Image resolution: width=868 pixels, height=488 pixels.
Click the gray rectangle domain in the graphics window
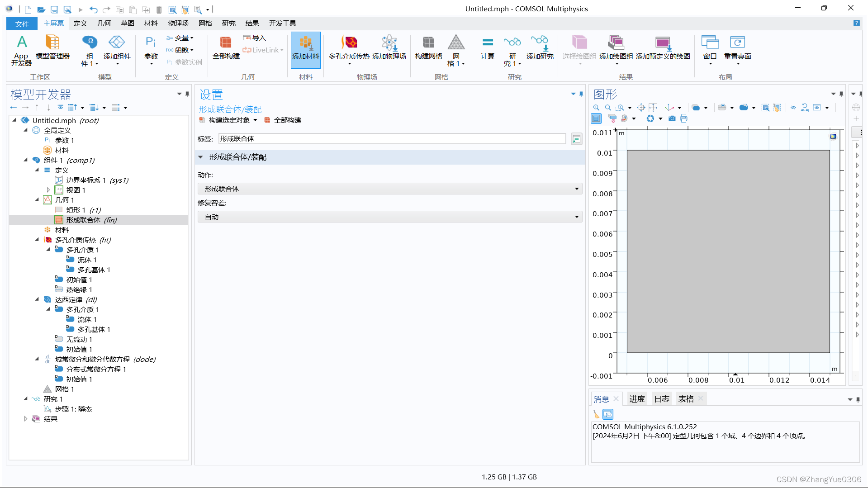point(728,251)
